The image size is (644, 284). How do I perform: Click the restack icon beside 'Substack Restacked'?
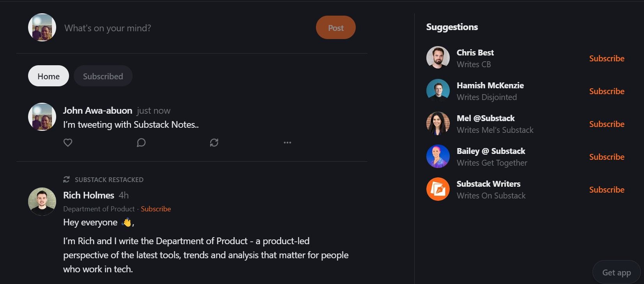click(x=67, y=179)
